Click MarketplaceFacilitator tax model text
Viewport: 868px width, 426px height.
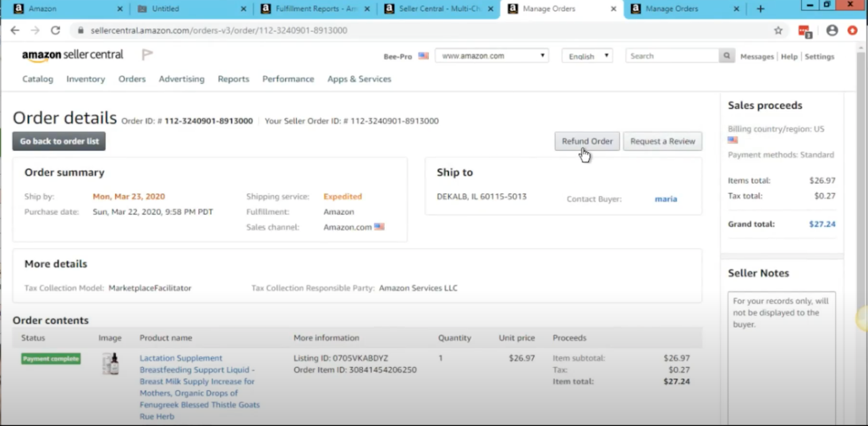tap(150, 288)
